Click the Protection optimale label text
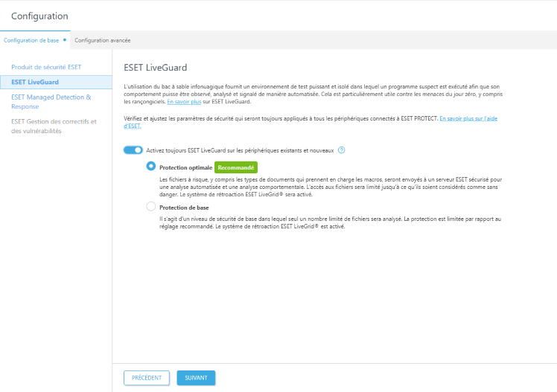The width and height of the screenshot is (557, 392). point(185,167)
